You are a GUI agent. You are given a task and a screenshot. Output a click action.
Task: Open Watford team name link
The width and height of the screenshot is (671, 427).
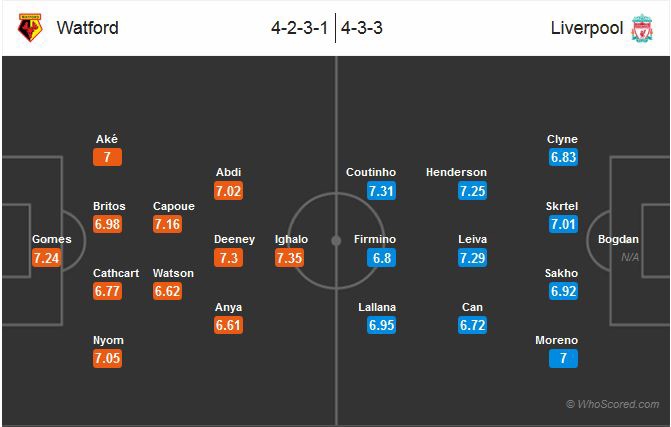click(87, 28)
